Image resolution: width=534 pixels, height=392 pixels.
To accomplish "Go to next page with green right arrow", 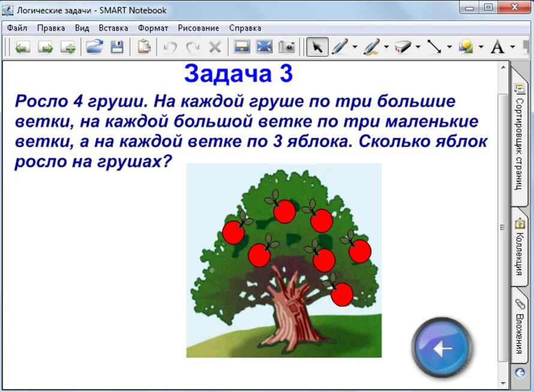I will 45,47.
